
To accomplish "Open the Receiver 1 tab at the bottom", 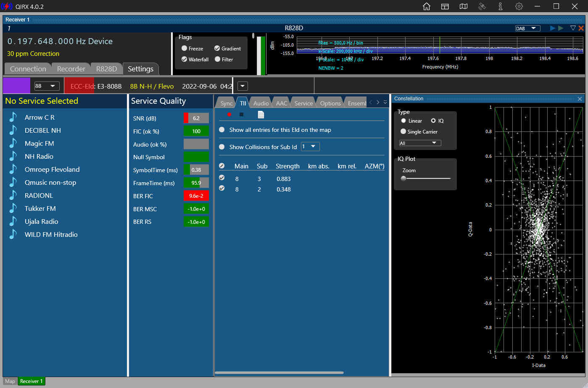I will click(x=32, y=381).
